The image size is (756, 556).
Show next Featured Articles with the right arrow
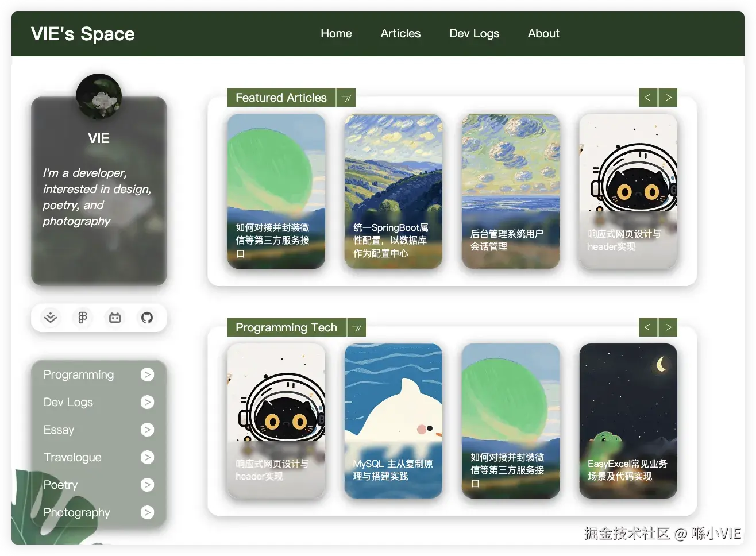click(668, 98)
